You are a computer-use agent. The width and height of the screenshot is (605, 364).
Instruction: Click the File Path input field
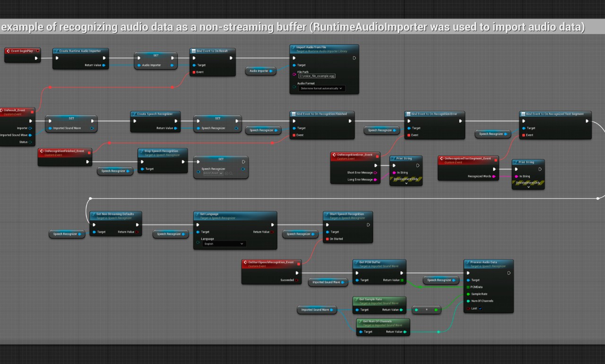[316, 76]
